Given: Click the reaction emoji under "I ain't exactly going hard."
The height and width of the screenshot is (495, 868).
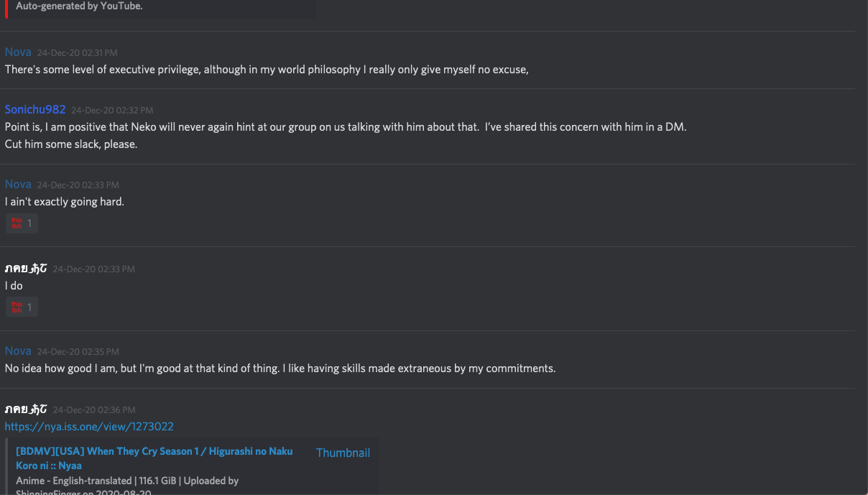Looking at the screenshot, I should [x=21, y=223].
